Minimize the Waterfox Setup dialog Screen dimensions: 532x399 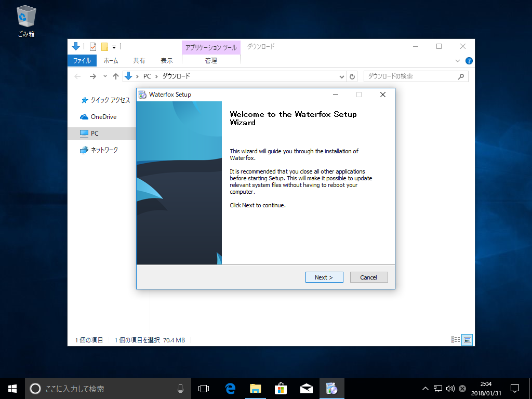pyautogui.click(x=336, y=95)
